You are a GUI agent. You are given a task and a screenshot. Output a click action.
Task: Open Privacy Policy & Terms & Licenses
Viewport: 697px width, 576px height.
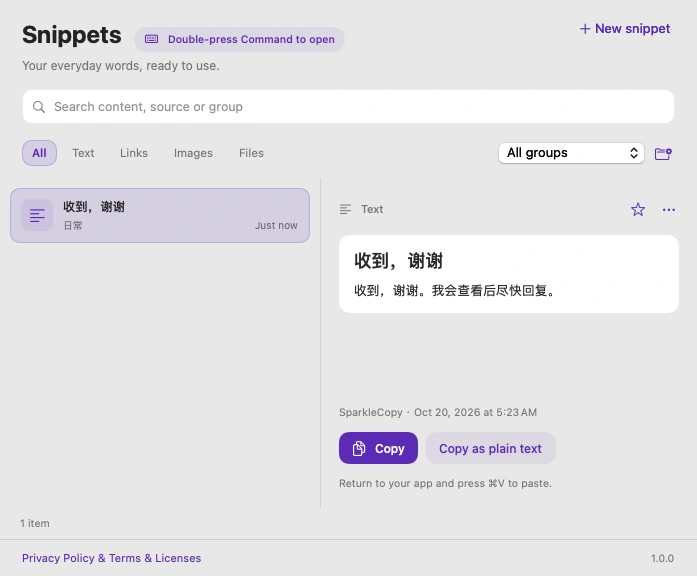112,558
